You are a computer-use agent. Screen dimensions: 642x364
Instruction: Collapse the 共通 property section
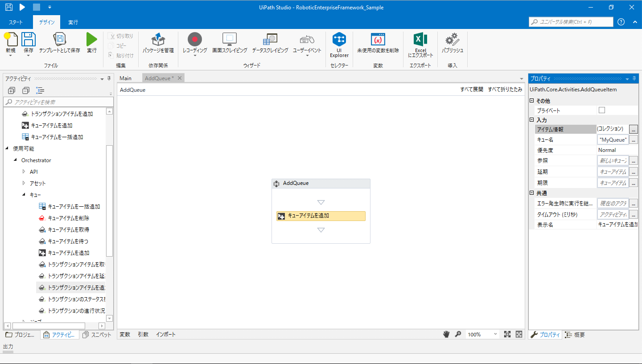coord(531,193)
